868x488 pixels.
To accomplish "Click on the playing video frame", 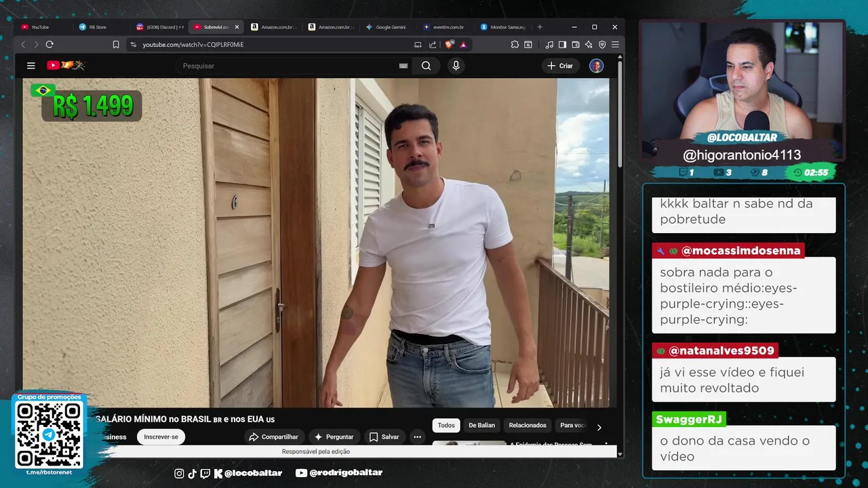I will point(316,243).
